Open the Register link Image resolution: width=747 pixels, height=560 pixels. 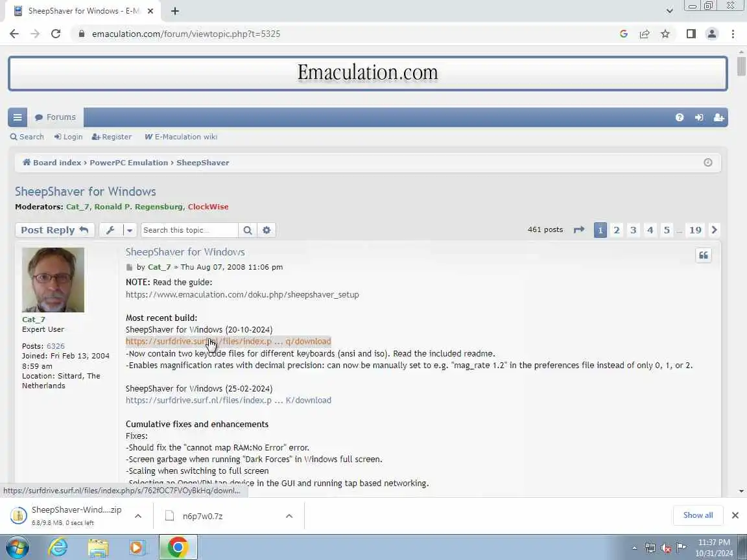(112, 137)
